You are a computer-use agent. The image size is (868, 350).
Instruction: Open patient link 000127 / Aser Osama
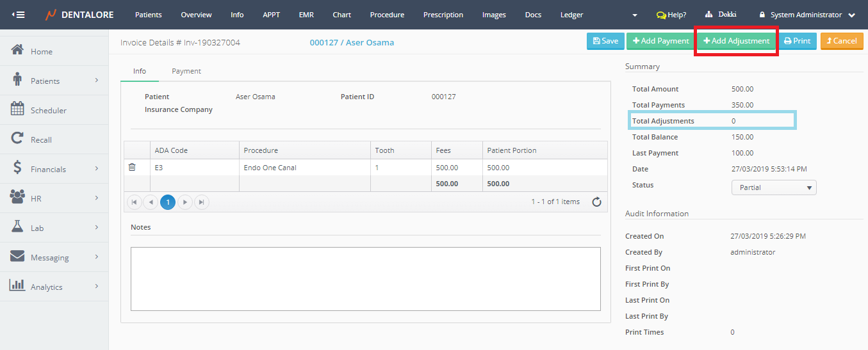click(x=352, y=43)
